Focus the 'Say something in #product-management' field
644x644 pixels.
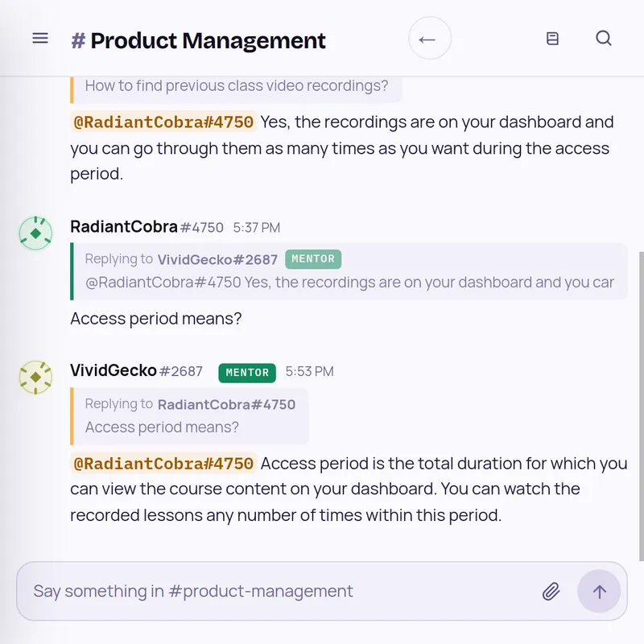tap(321, 591)
